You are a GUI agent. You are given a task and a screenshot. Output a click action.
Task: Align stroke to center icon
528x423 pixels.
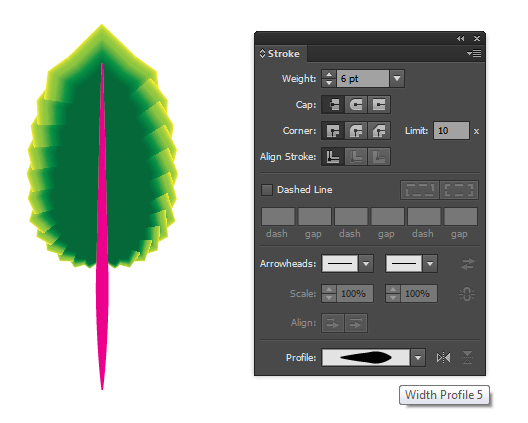pyautogui.click(x=333, y=157)
